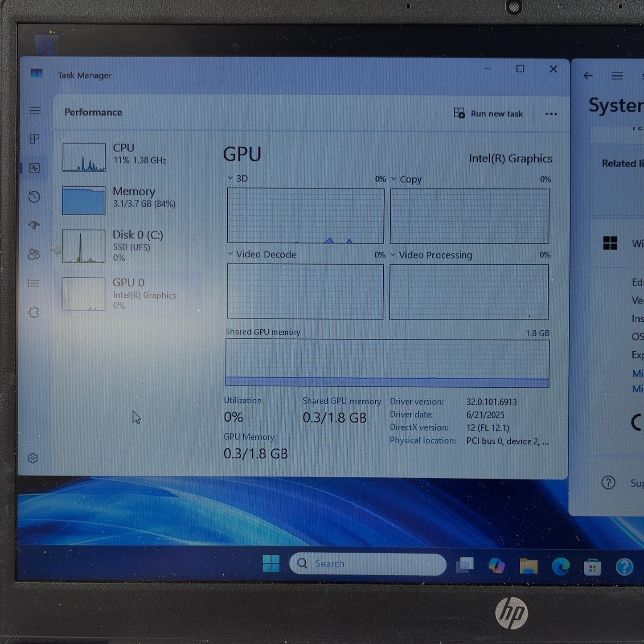Open Task Manager hamburger navigation menu
This screenshot has height=644, width=644.
coord(35,111)
